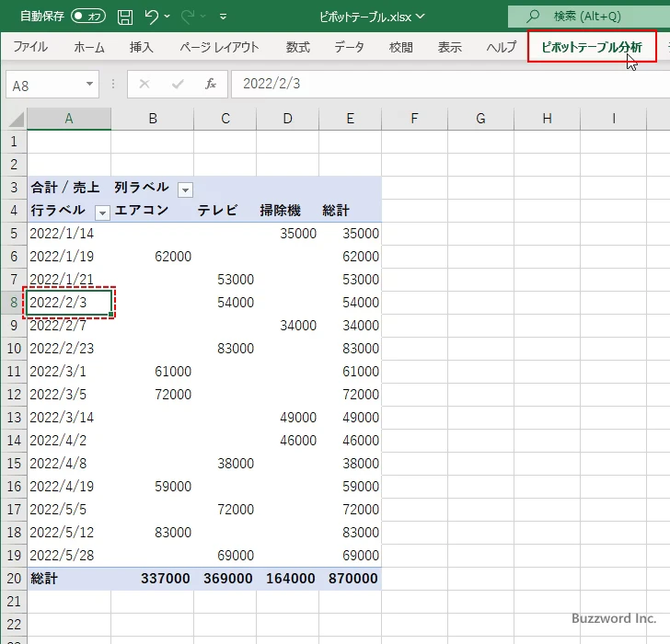Image resolution: width=670 pixels, height=644 pixels.
Task: Open the ページ レイアウト tab
Action: 219,47
